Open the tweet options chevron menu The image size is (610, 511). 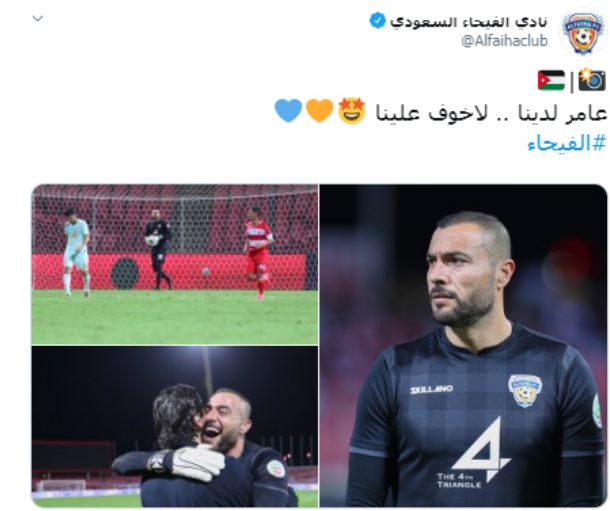point(38,18)
